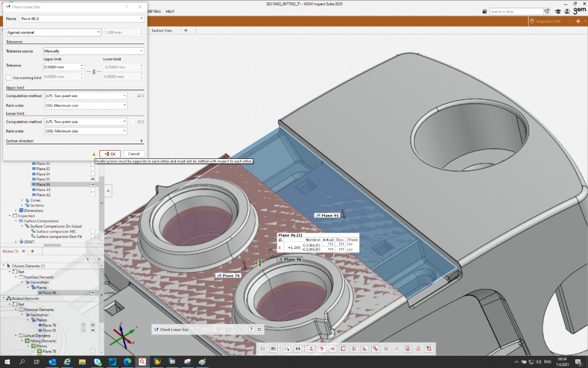Add a new view tab with plus icon
Image resolution: width=588 pixels, height=368 pixels.
(x=186, y=30)
